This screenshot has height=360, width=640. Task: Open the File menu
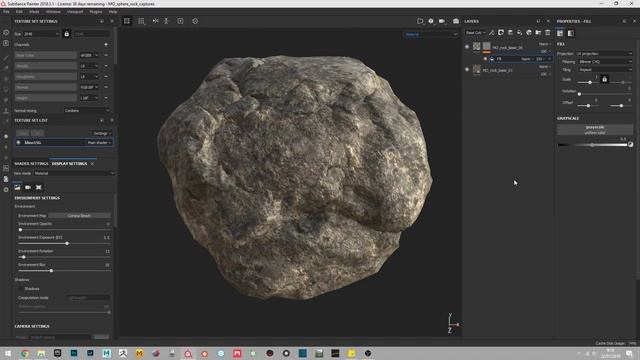[x=6, y=12]
